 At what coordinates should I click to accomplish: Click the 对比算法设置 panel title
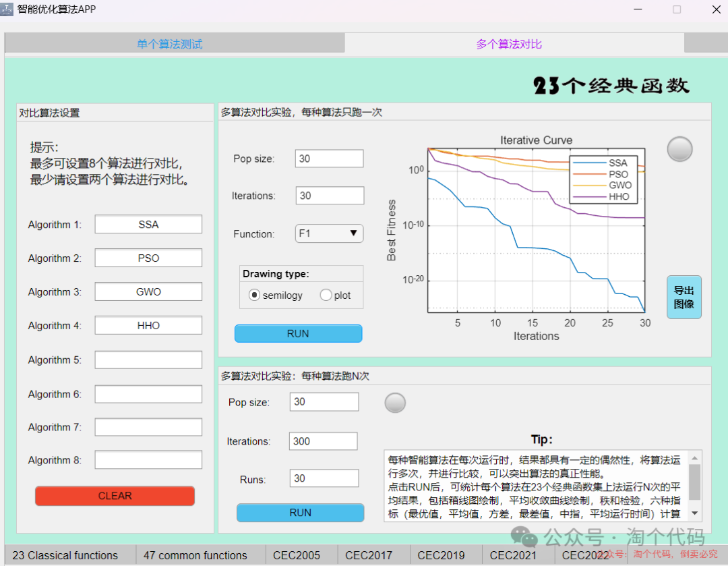pos(49,113)
